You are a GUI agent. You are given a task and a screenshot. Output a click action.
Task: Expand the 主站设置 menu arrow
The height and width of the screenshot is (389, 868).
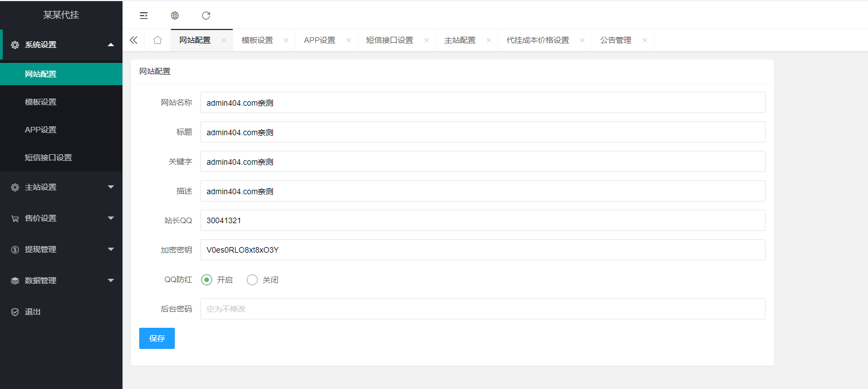[x=111, y=187]
